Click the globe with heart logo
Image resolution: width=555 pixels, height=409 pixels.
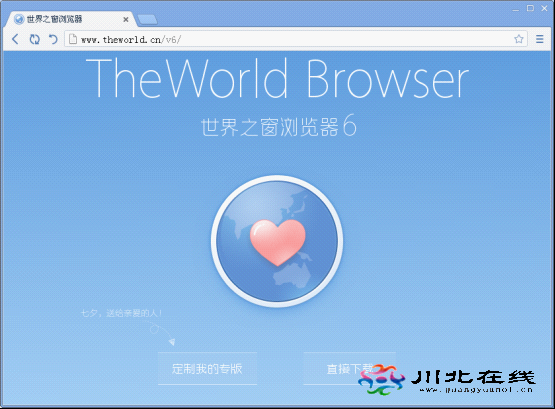click(277, 241)
